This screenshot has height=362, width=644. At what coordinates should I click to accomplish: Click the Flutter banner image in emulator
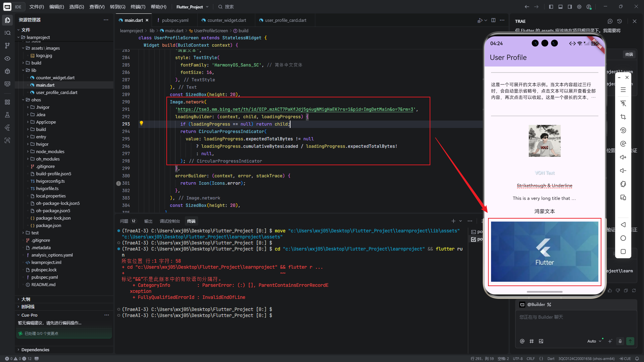tap(544, 252)
